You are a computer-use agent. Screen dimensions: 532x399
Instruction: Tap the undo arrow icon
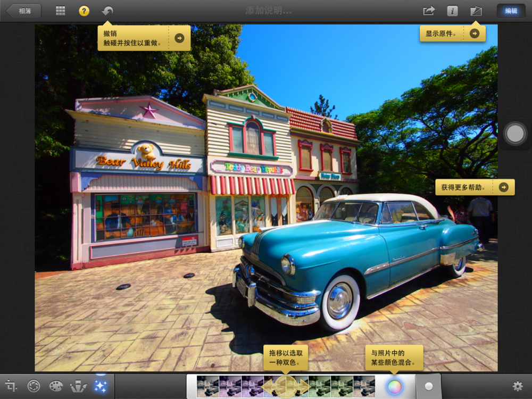tap(108, 11)
